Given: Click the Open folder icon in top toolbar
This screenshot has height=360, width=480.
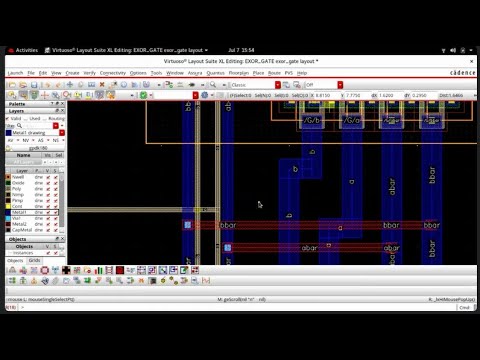Looking at the screenshot, I should [22, 85].
